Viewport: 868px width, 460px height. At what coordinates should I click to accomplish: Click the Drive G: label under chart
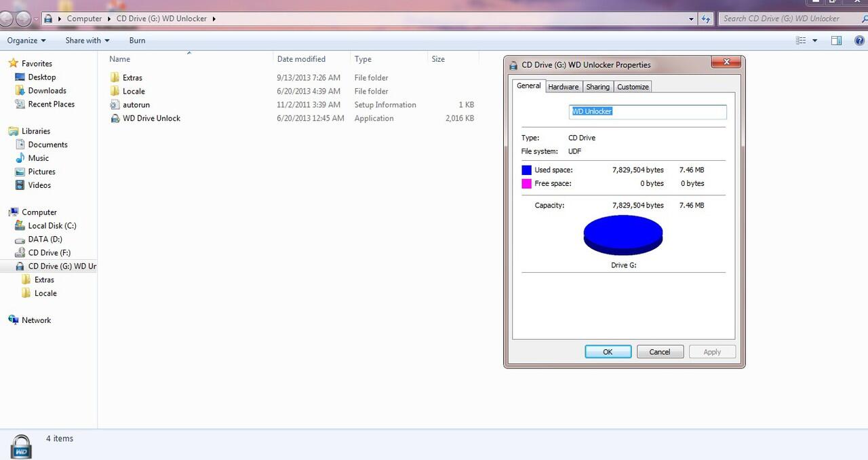(x=623, y=265)
